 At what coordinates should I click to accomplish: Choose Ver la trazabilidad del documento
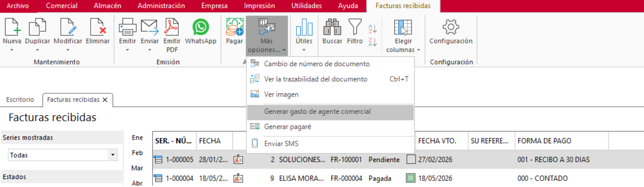coord(330,79)
